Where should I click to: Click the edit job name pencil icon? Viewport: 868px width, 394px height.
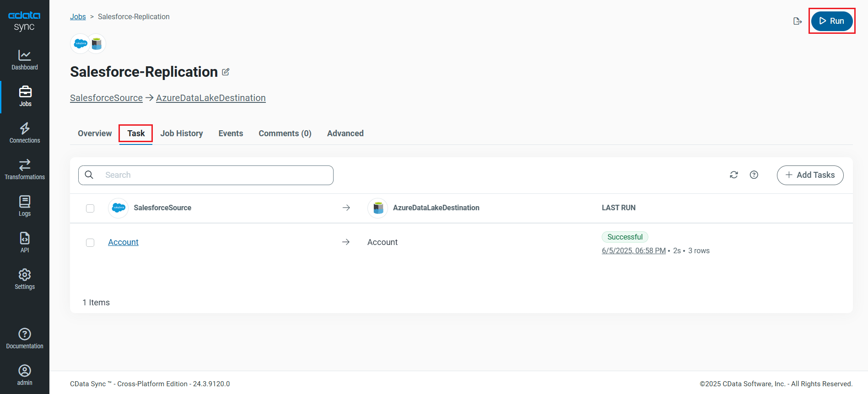tap(226, 72)
